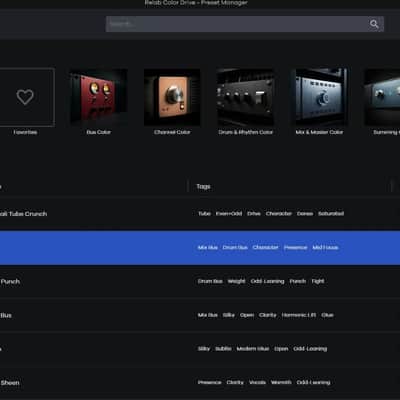This screenshot has height=400, width=400.
Task: Open the Favorites heart category
Action: click(25, 97)
